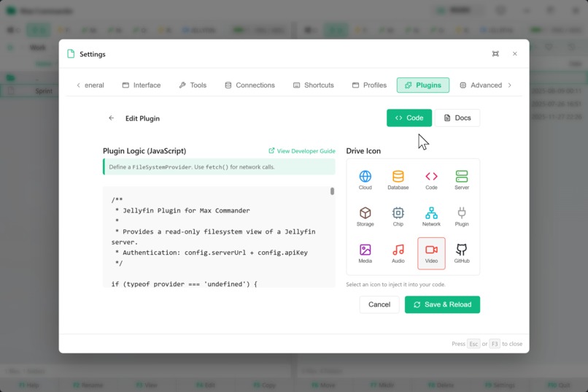
Task: Select the Server drive icon
Action: click(x=462, y=180)
